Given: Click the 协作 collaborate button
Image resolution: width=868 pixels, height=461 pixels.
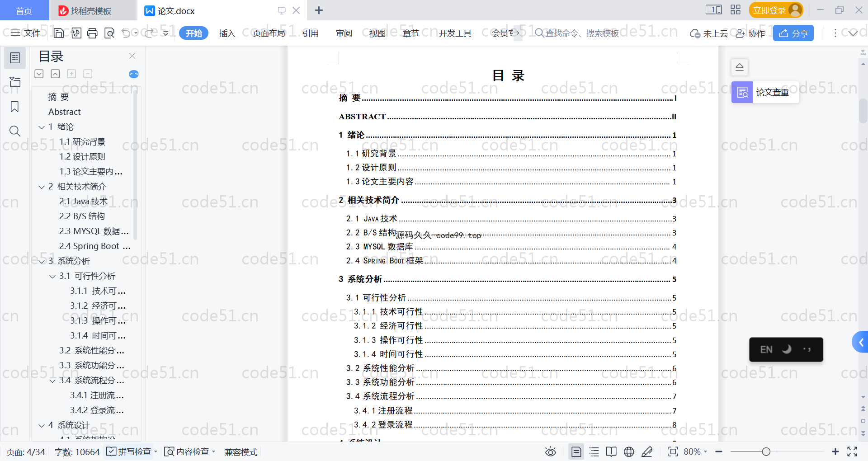Looking at the screenshot, I should [750, 33].
